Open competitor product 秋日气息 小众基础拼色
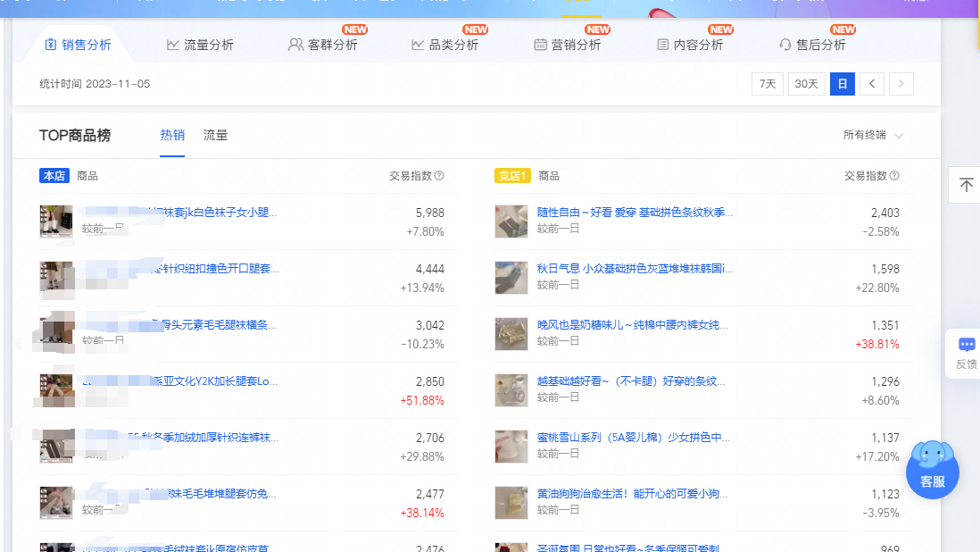This screenshot has height=552, width=980. coord(635,269)
